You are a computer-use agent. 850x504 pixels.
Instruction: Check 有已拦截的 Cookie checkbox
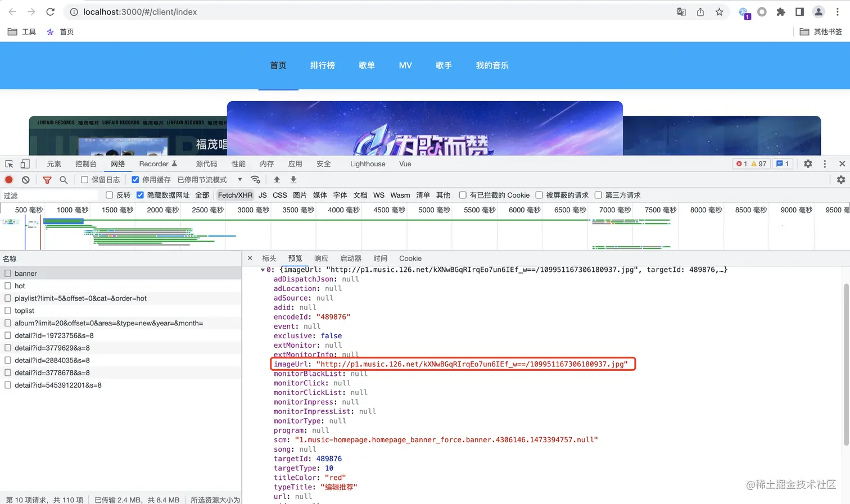pos(463,195)
